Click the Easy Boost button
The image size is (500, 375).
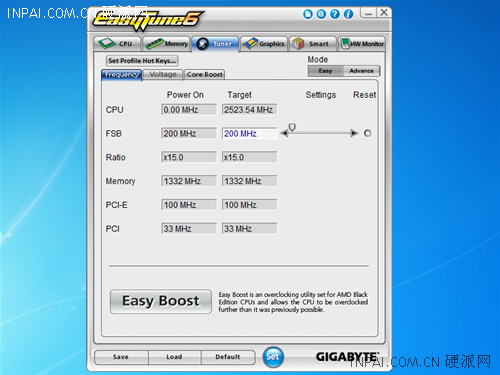point(161,301)
